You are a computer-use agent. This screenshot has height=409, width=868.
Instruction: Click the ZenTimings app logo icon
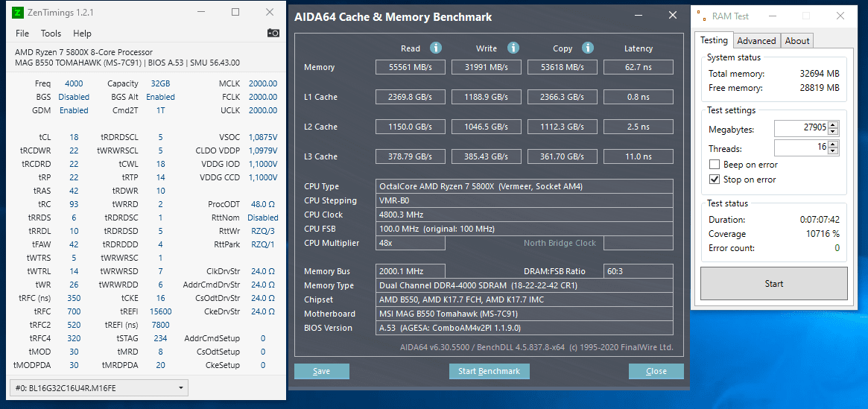(x=18, y=12)
